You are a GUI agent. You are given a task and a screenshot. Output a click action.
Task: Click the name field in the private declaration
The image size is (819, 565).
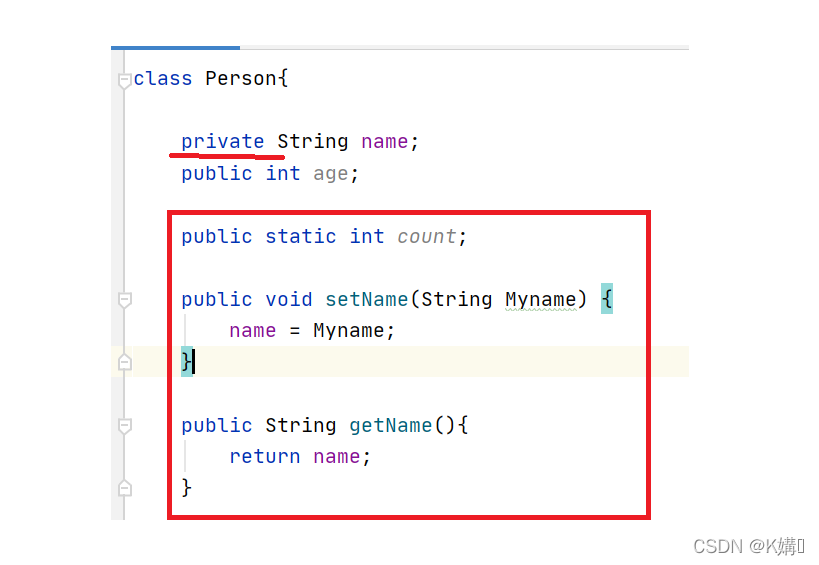tap(384, 141)
